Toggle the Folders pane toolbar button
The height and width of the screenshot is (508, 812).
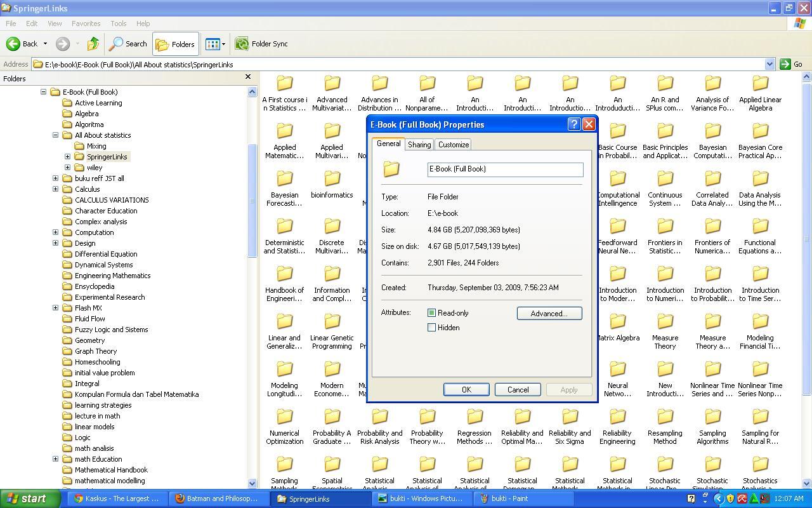[x=176, y=44]
